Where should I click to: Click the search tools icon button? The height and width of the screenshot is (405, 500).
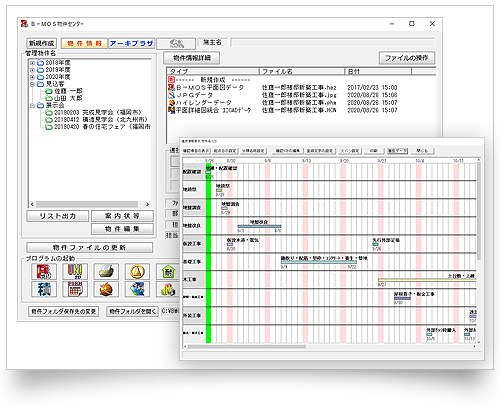(x=176, y=43)
